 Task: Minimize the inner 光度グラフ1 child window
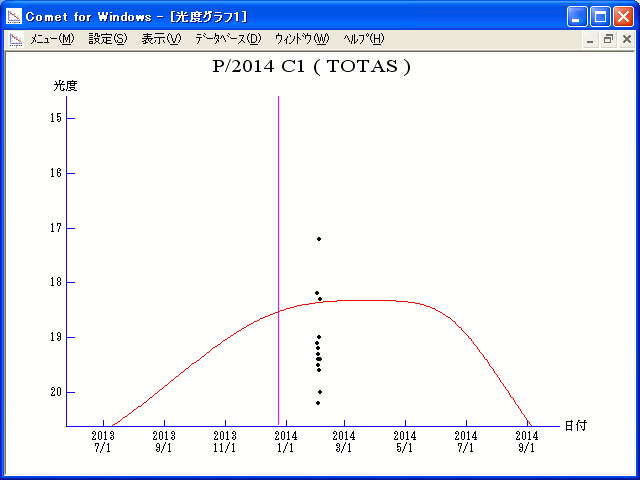[x=590, y=40]
